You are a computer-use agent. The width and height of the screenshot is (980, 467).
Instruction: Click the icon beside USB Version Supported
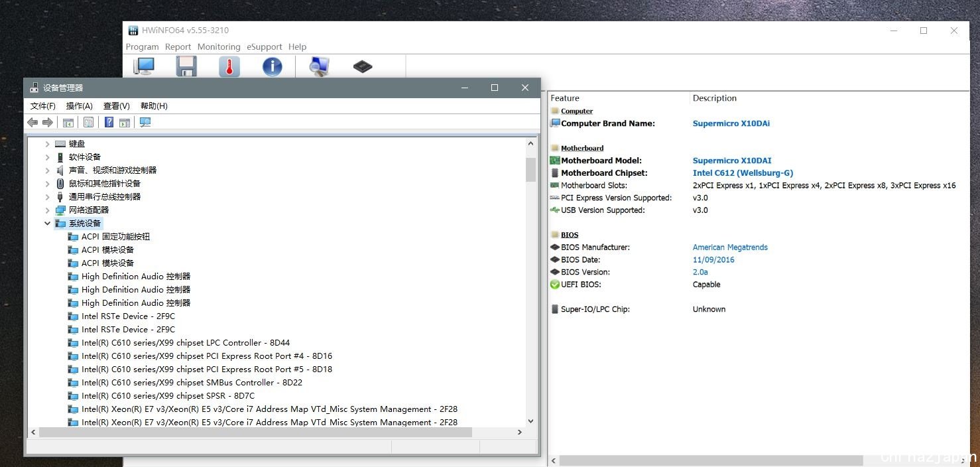pyautogui.click(x=555, y=210)
